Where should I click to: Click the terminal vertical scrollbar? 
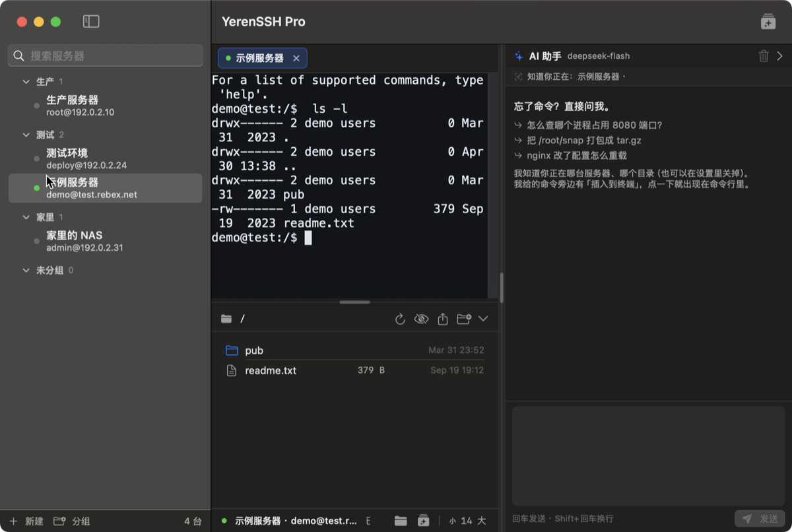(493, 185)
